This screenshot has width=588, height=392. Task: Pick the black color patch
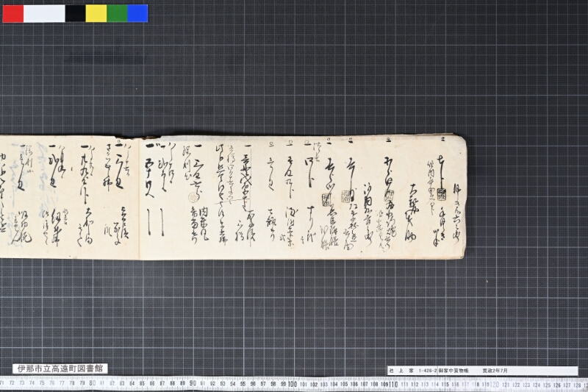click(76, 13)
